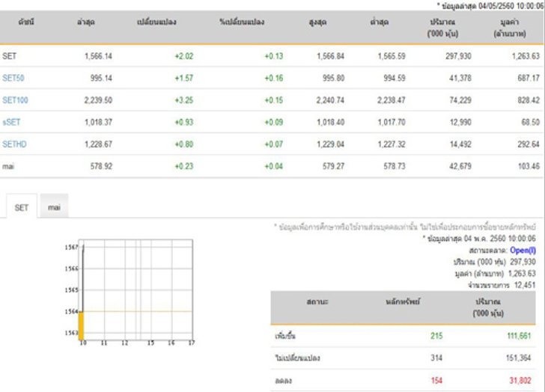Select SET50 change value +1.57
545x392 pixels.
(184, 78)
